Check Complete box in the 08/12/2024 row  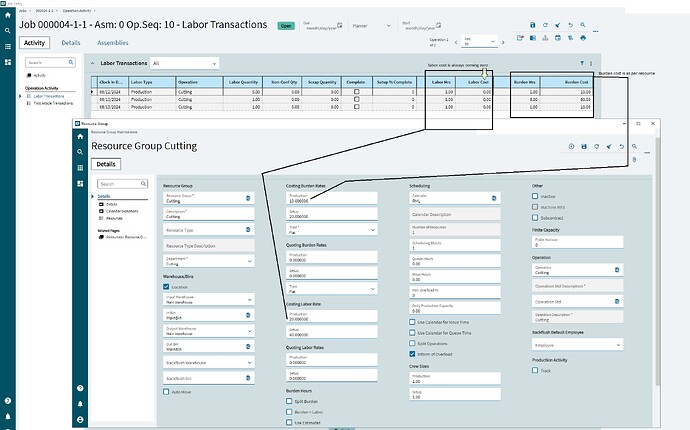coord(356,92)
